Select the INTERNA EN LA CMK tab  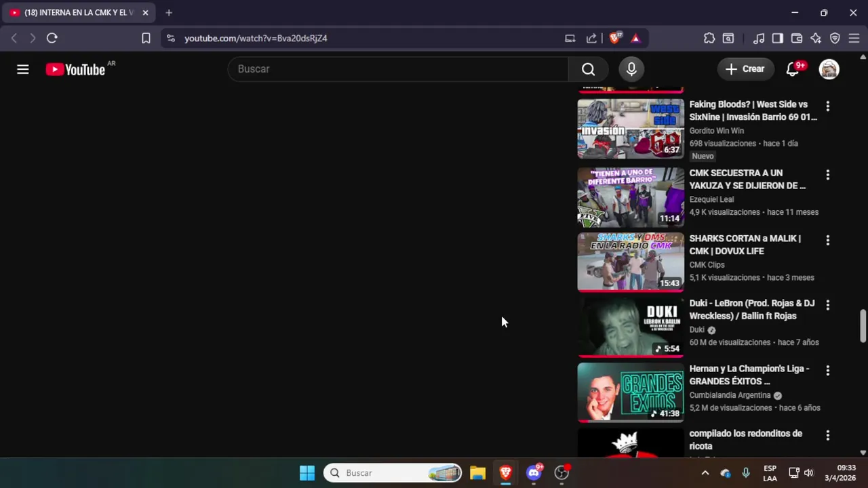(x=79, y=12)
